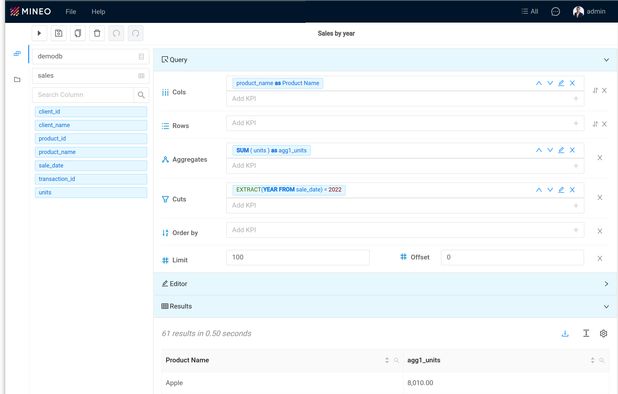Image resolution: width=618 pixels, height=394 pixels.
Task: Open the folder icon in left sidebar
Action: pos(17,80)
